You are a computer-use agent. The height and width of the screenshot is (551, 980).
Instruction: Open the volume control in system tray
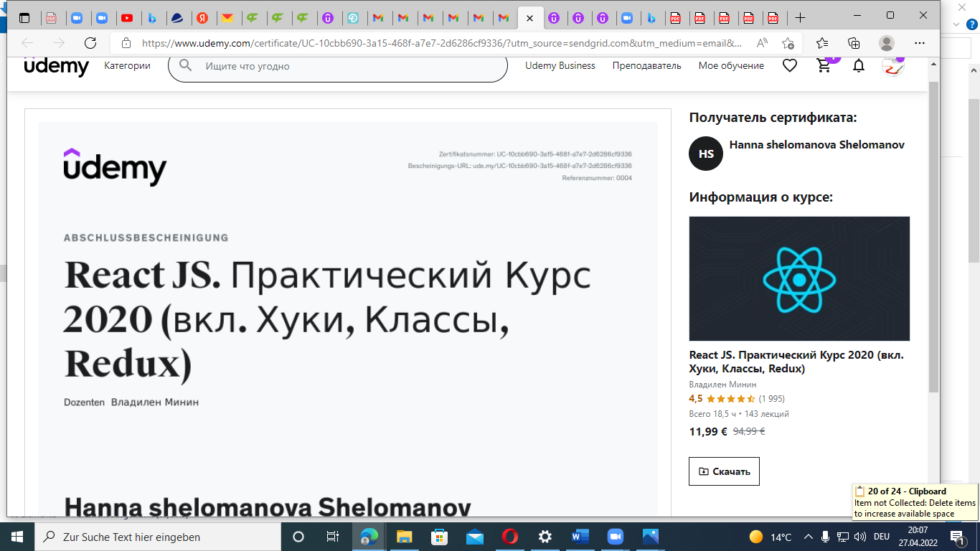(x=859, y=537)
